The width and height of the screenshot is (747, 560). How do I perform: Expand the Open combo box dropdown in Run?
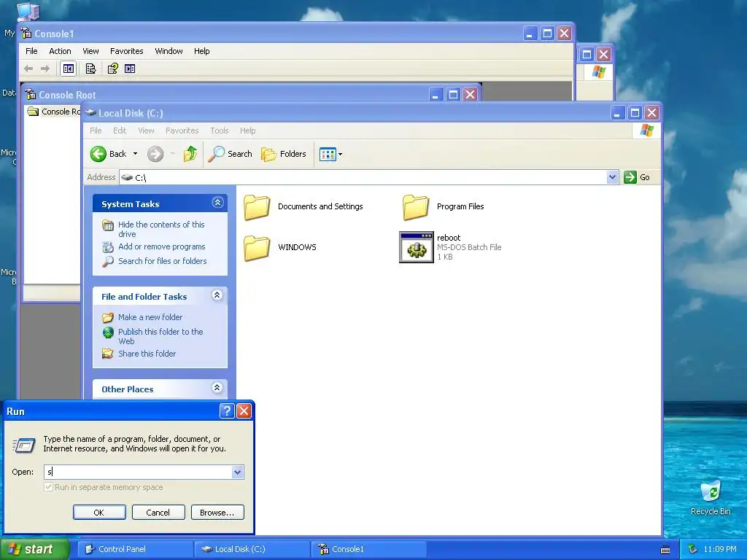pos(237,472)
